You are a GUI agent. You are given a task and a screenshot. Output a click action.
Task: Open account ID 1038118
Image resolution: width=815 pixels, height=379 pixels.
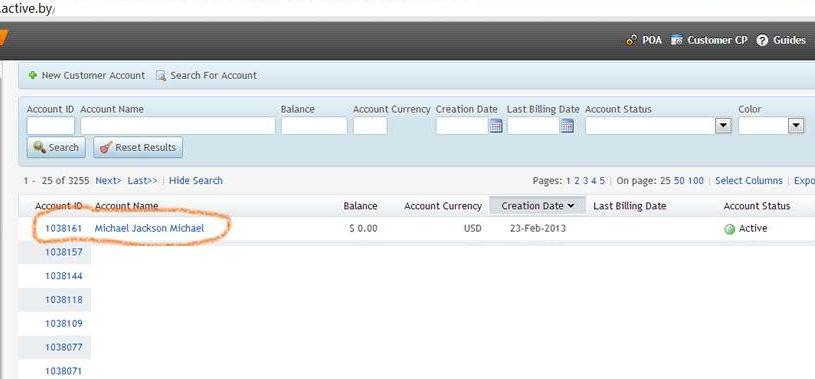pyautogui.click(x=63, y=300)
